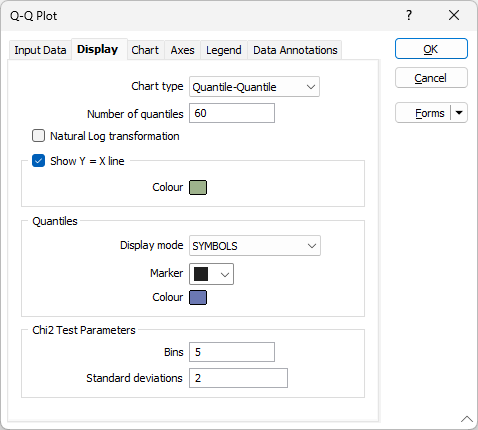Uncheck Show Y = X line
This screenshot has height=430, width=478.
(x=38, y=161)
